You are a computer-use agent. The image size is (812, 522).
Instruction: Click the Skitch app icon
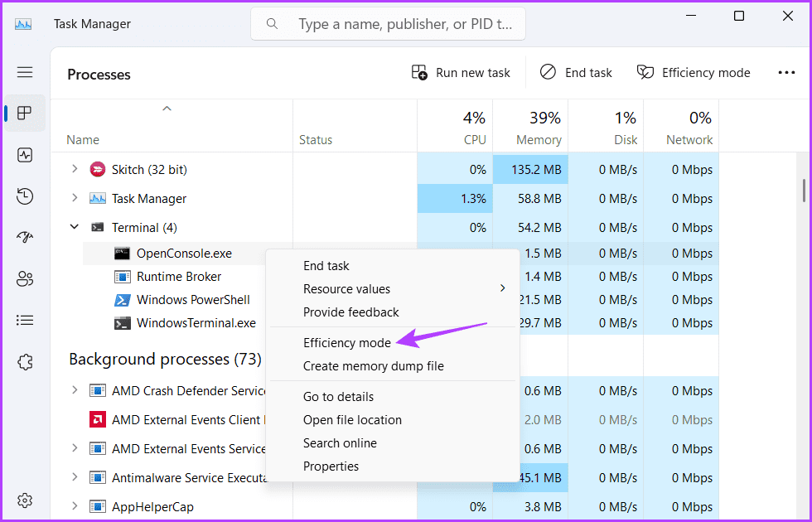(x=98, y=169)
